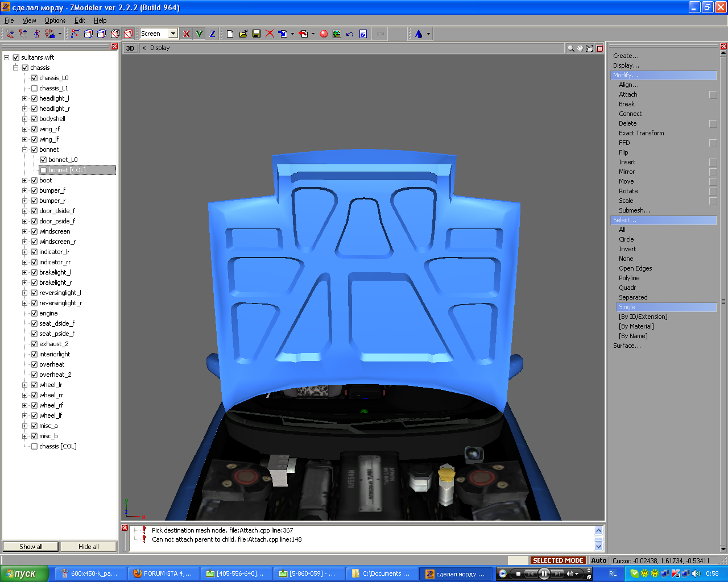Screen dimensions: 728x582
Task: Click the X axis constraint button
Action: pos(186,34)
